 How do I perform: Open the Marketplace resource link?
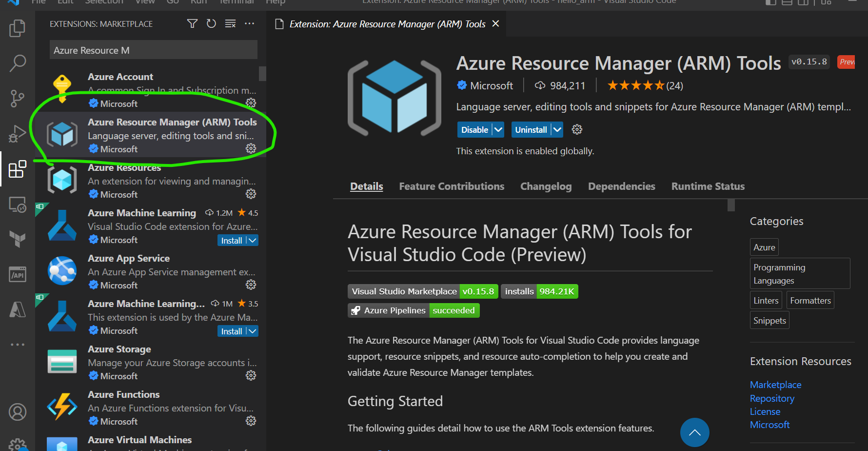[775, 385]
